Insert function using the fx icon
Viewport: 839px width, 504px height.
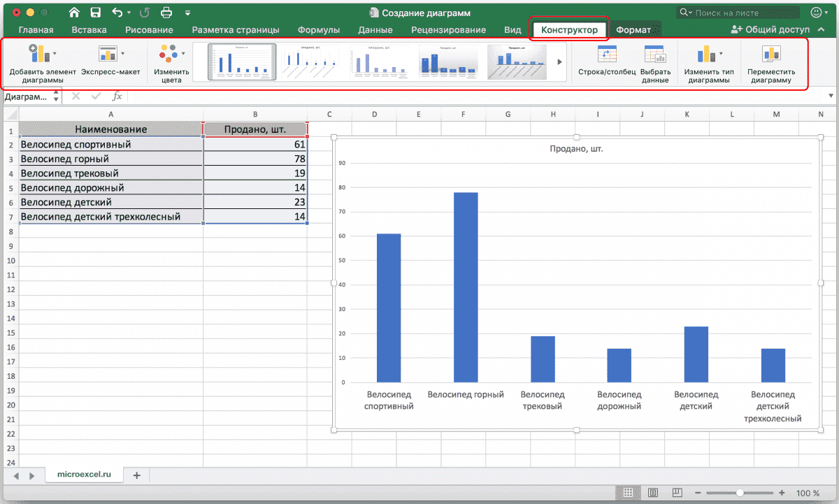[117, 96]
